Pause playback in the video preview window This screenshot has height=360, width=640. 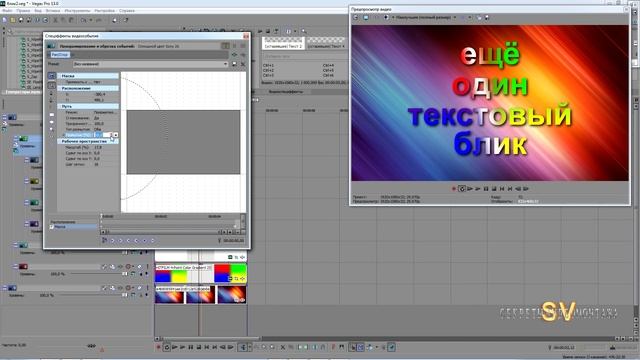tap(486, 189)
